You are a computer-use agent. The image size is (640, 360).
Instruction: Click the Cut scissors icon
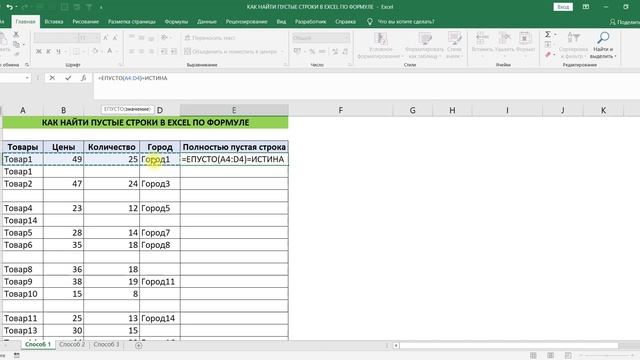point(16,35)
